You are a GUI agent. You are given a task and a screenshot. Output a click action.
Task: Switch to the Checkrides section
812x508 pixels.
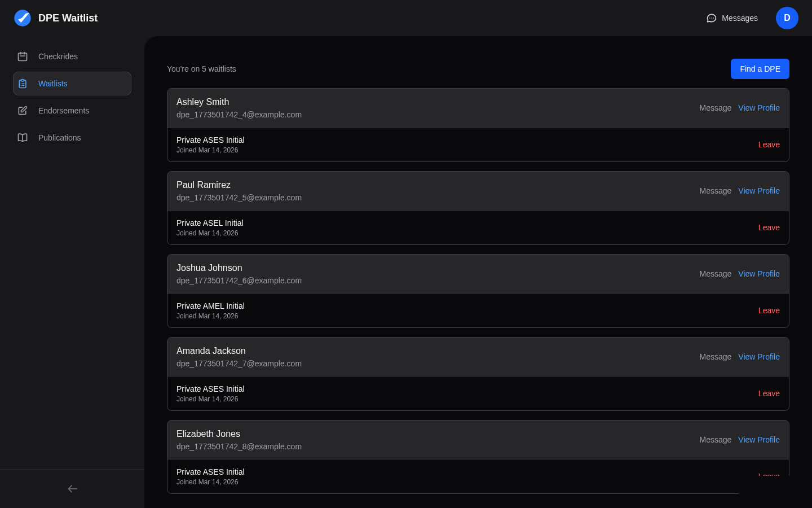[x=58, y=56]
